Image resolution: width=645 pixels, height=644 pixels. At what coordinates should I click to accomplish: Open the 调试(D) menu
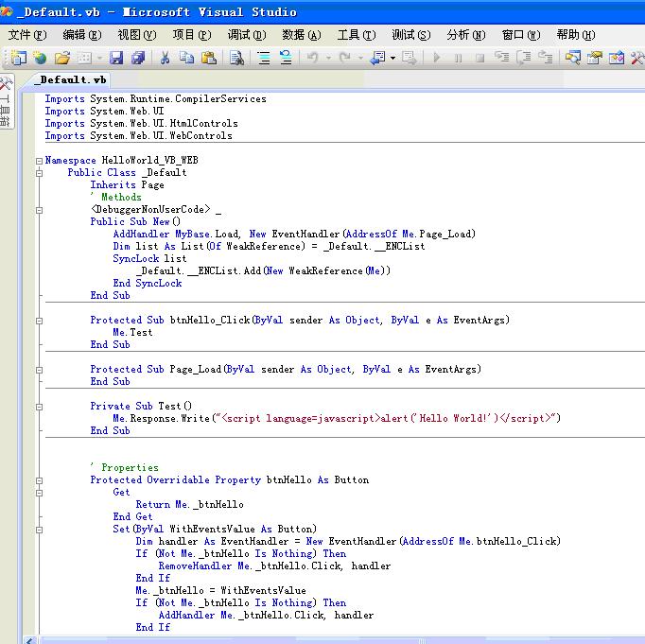coord(247,35)
